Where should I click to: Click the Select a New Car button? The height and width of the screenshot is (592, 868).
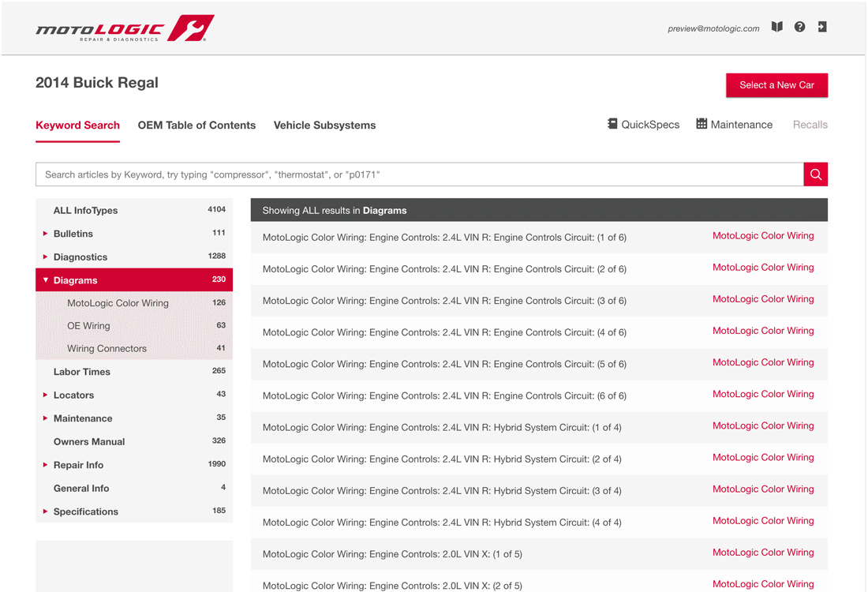(776, 85)
